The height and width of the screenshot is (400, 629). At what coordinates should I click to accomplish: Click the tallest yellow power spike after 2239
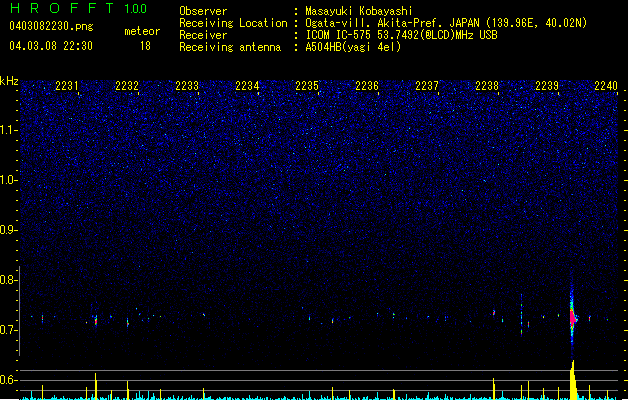pos(573,380)
